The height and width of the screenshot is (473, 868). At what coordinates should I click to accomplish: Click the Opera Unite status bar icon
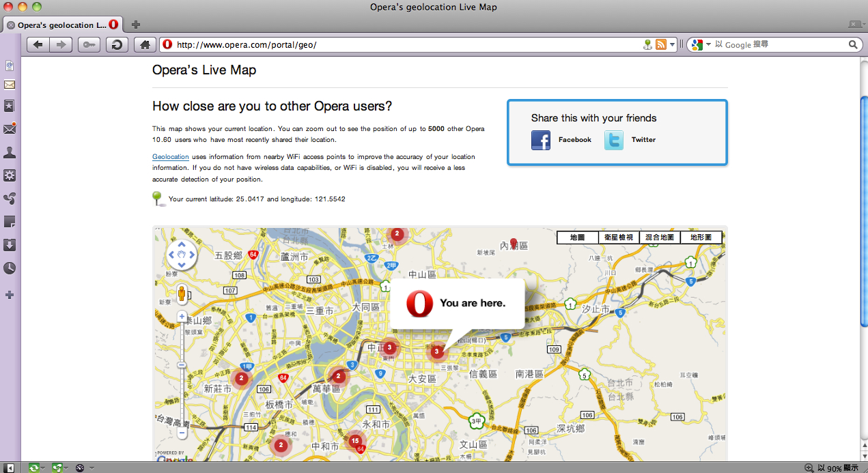coord(57,468)
